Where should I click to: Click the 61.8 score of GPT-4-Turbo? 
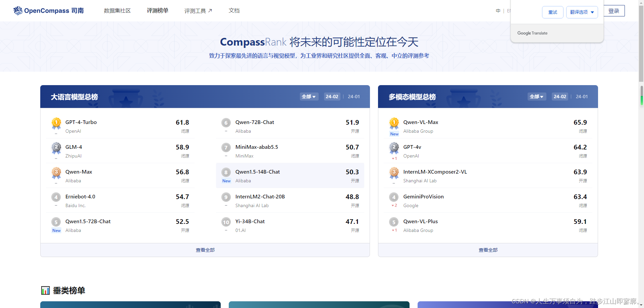tap(182, 122)
